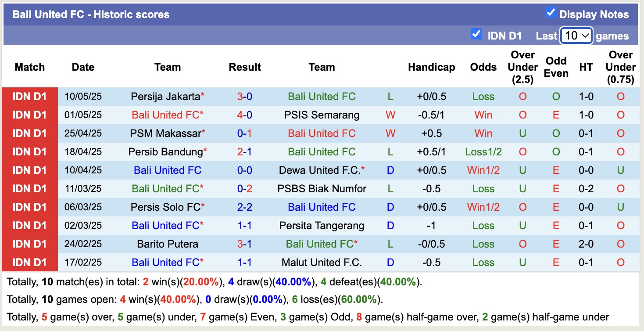The height and width of the screenshot is (331, 644).
Task: Select the IDN D1 badge beside the 01/05/25 match
Action: click(29, 115)
